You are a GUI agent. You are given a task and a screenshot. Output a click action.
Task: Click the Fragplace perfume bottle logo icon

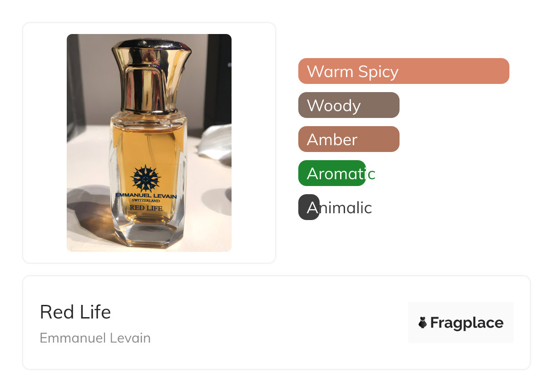coord(422,323)
